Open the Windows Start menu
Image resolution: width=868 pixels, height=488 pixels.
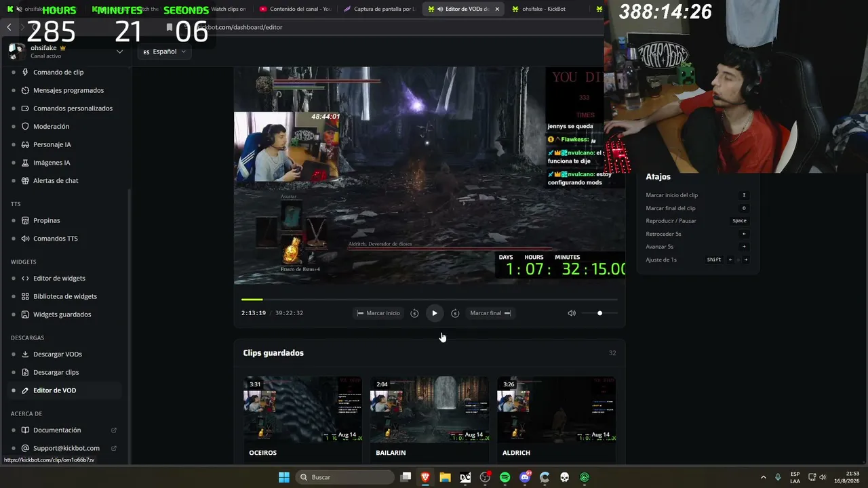click(284, 477)
